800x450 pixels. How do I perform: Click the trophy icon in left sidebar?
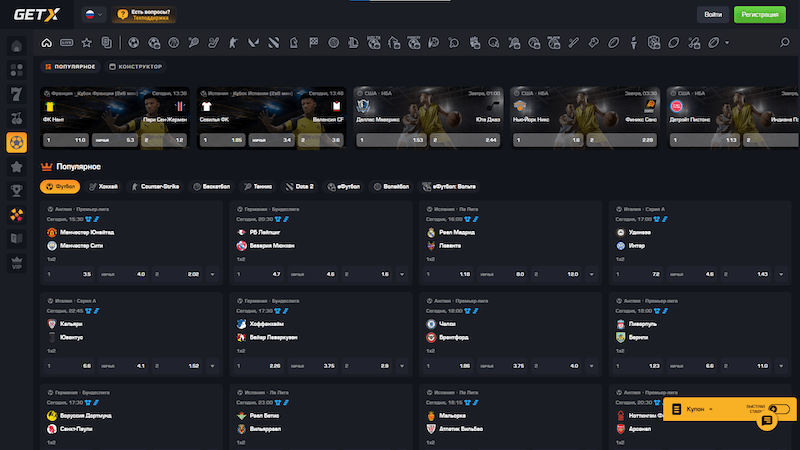(16, 190)
